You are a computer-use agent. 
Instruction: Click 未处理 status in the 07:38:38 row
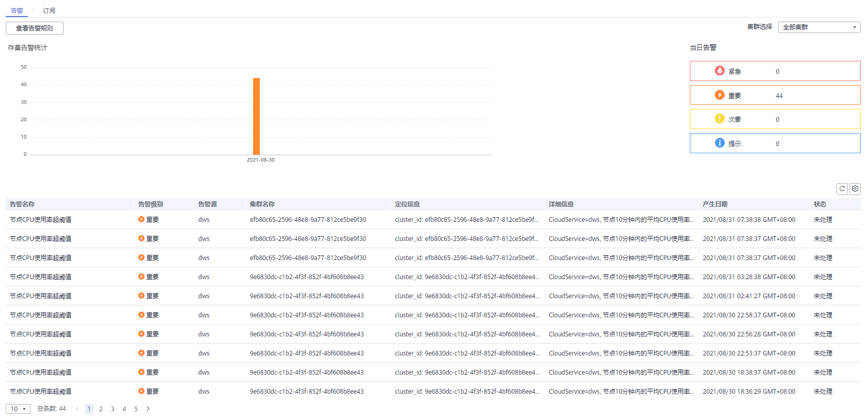(x=823, y=220)
